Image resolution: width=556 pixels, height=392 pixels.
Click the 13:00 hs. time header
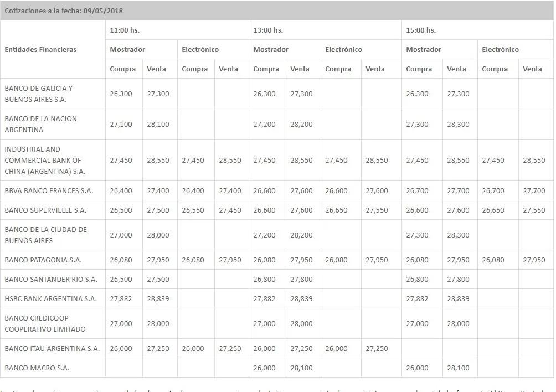click(x=267, y=30)
